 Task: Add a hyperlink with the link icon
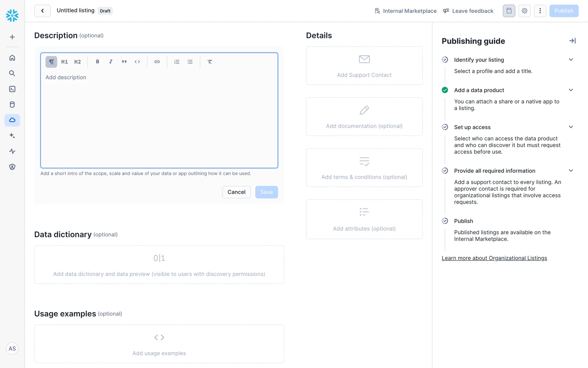157,62
